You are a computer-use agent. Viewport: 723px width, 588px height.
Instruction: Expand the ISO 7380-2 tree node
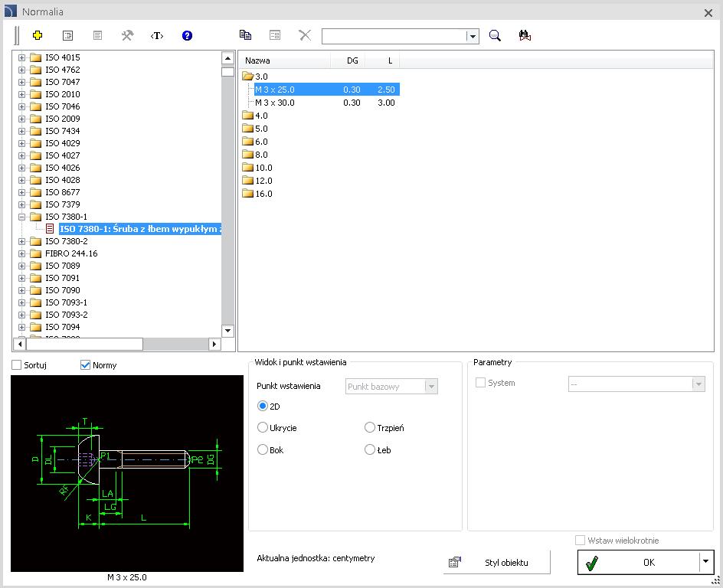click(21, 241)
